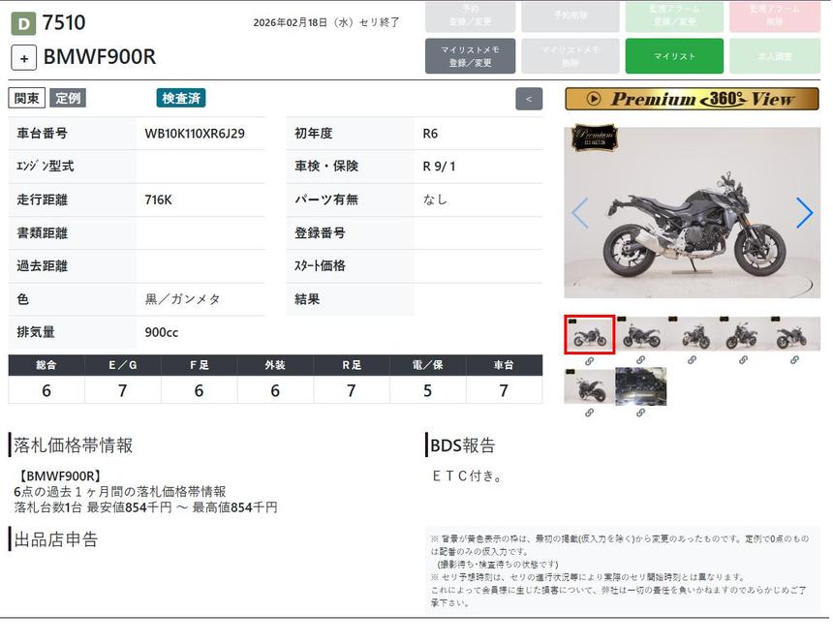Click link icon under fifth thumbnail
The height and width of the screenshot is (644, 833).
(x=795, y=360)
